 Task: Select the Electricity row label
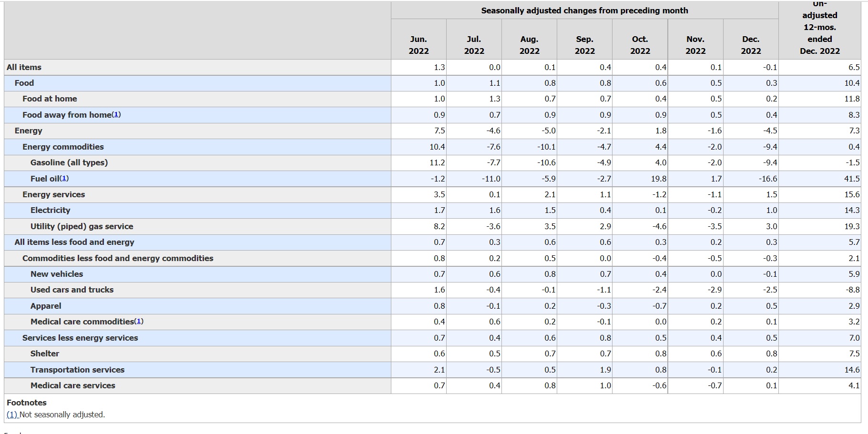pos(50,210)
